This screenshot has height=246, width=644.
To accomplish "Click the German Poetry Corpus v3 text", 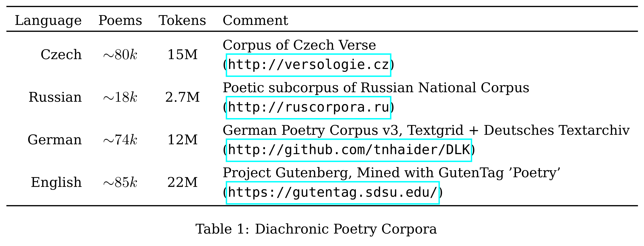I will [x=313, y=130].
